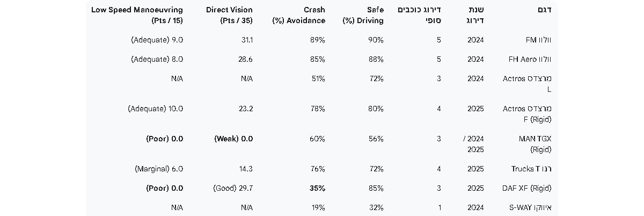Click the Crash Avoidance column header
The image size is (644, 216).
click(299, 15)
